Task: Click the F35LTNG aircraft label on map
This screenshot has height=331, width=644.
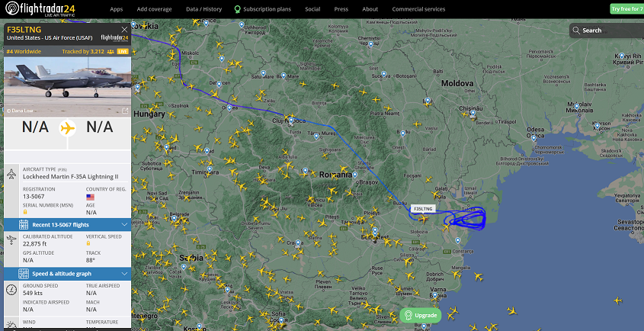Action: (x=423, y=209)
